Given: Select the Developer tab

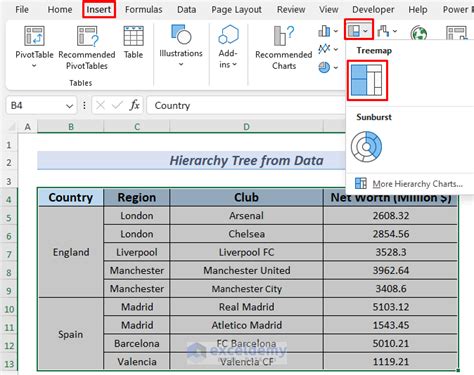Looking at the screenshot, I should pyautogui.click(x=373, y=10).
